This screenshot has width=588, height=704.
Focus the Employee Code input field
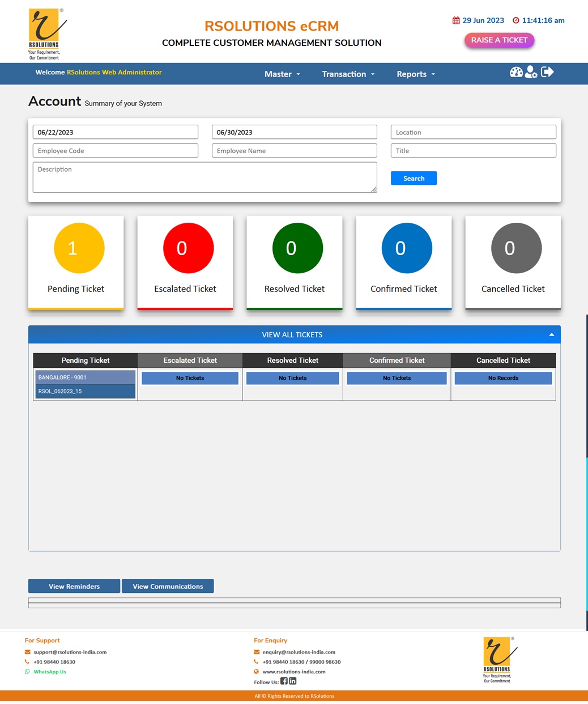[116, 151]
